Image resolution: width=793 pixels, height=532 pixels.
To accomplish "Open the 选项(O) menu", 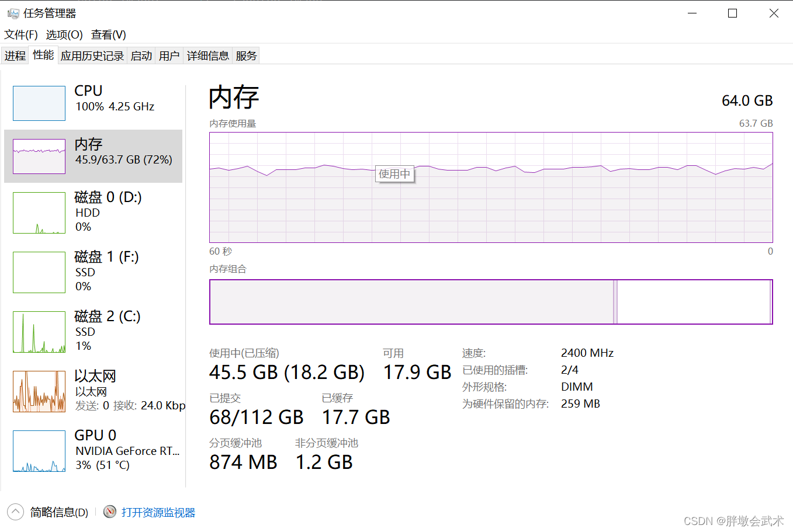I will pyautogui.click(x=64, y=34).
